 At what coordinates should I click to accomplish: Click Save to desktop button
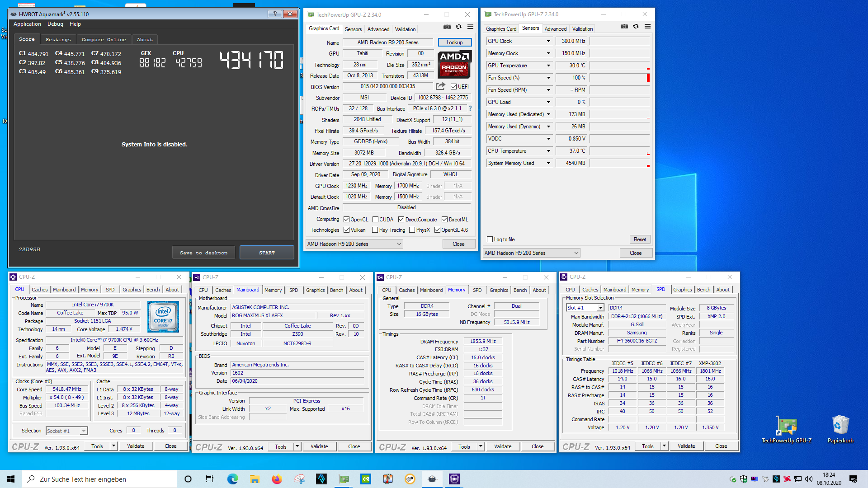coord(203,253)
